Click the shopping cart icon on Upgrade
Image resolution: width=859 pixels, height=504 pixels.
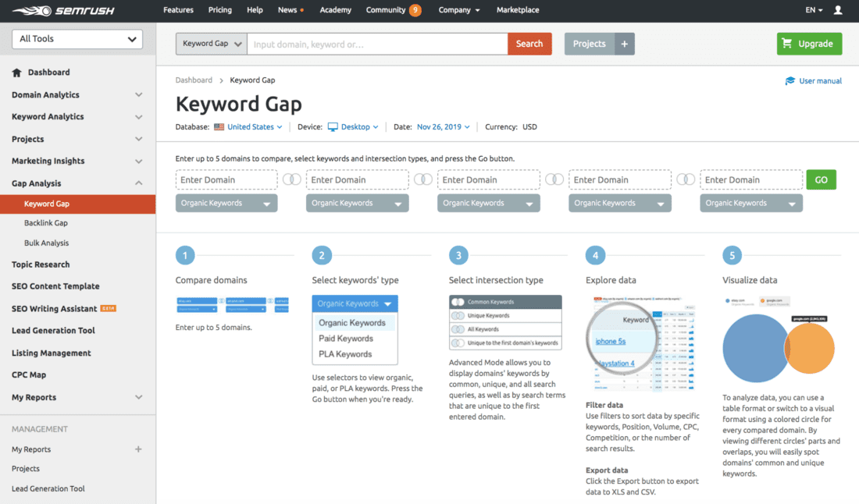[787, 44]
